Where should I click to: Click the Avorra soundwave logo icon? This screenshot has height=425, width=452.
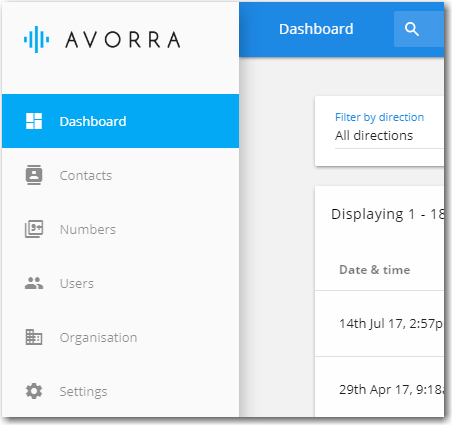point(37,40)
